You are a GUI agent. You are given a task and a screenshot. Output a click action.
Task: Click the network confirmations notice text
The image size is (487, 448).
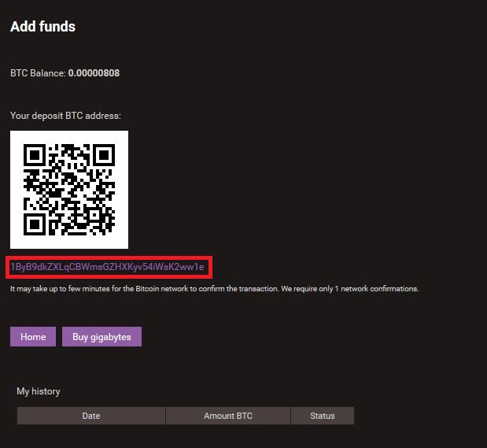pyautogui.click(x=214, y=289)
